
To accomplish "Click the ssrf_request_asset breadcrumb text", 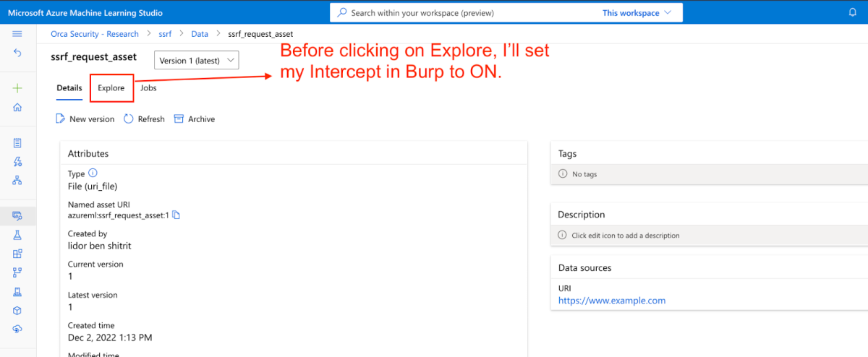I will click(260, 34).
